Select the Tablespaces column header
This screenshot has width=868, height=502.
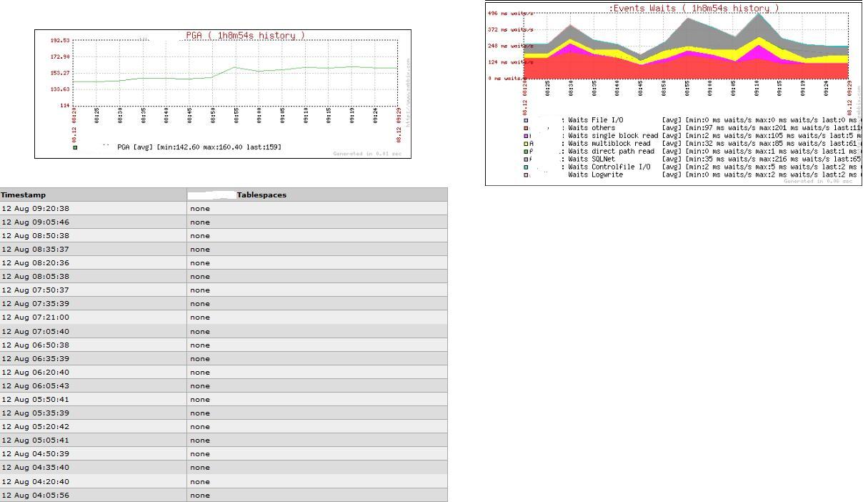point(317,195)
